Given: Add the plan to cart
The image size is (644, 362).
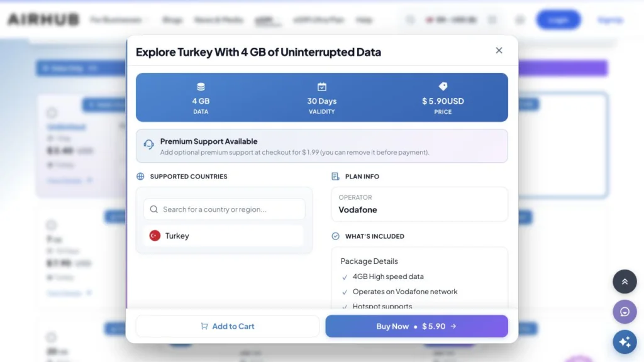Looking at the screenshot, I should 228,326.
